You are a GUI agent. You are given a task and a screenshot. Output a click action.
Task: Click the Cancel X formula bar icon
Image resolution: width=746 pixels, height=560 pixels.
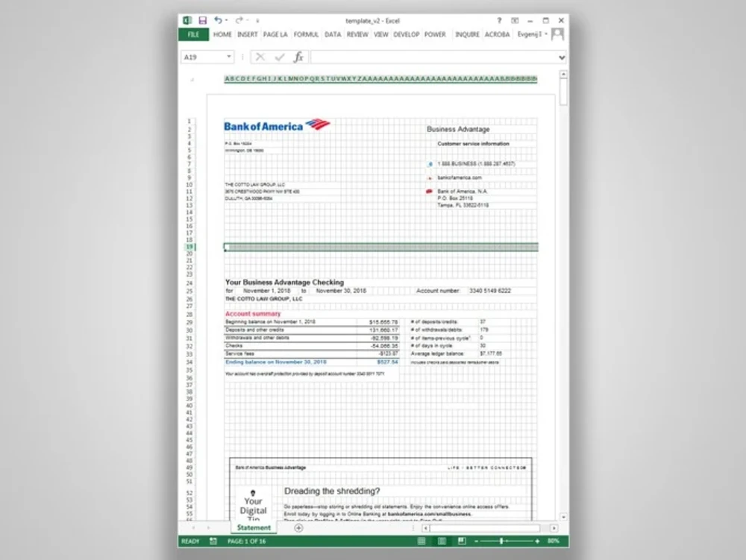(x=260, y=57)
